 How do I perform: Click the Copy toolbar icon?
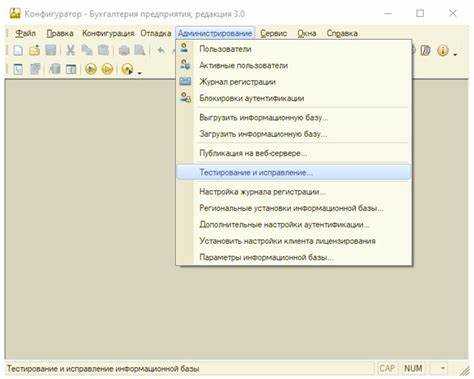[x=87, y=50]
